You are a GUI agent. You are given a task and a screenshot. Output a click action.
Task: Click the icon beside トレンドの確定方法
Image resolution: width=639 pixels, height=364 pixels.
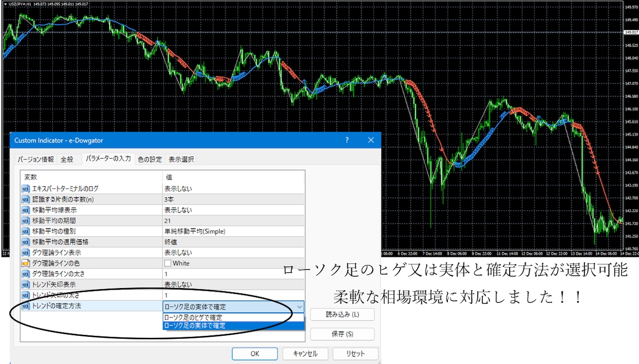pos(26,306)
